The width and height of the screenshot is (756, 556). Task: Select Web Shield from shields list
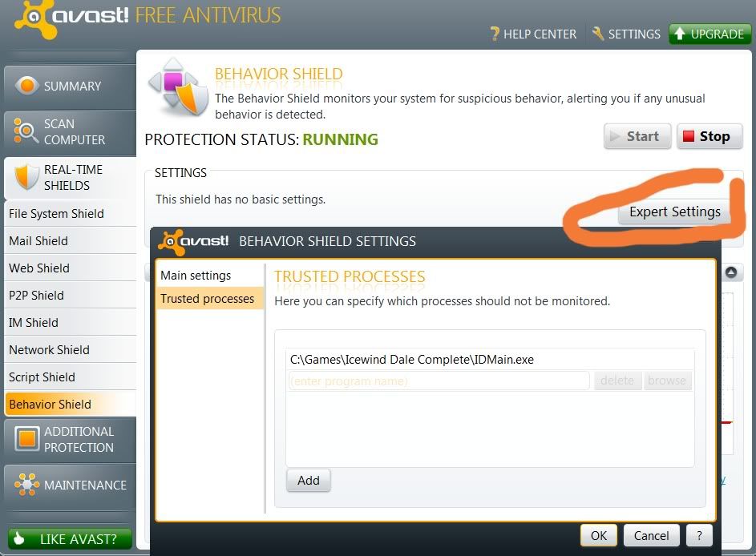[39, 268]
